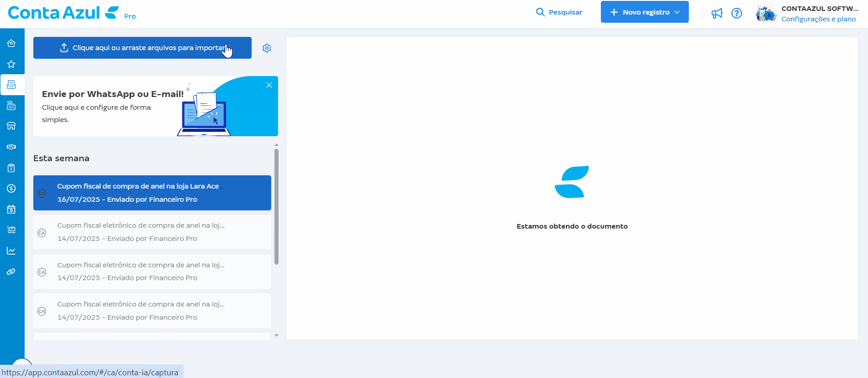Open the handshake sidebar icon

11,147
